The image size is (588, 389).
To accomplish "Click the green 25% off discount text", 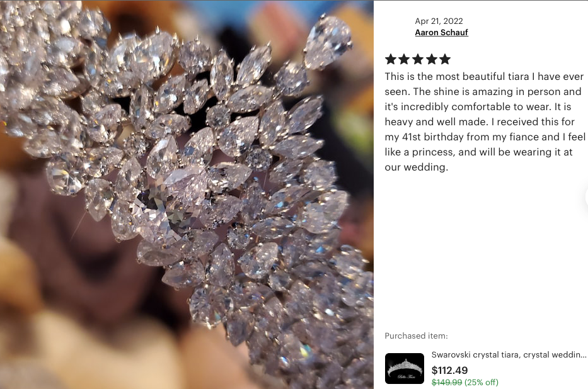I will click(481, 382).
